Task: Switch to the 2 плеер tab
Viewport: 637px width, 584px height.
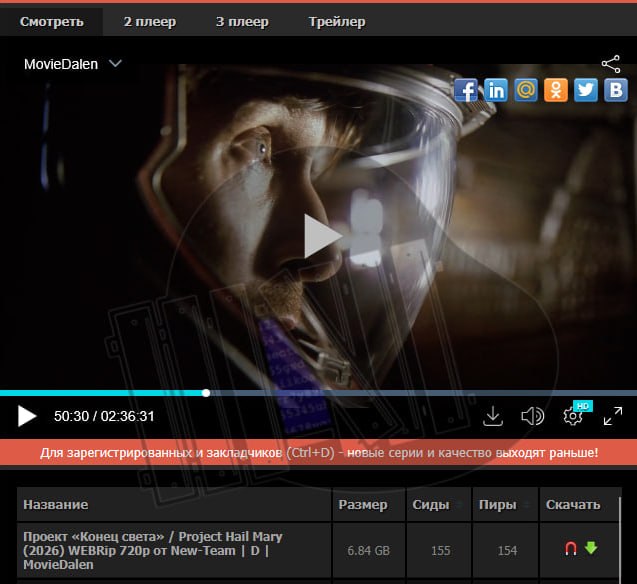Action: (148, 21)
